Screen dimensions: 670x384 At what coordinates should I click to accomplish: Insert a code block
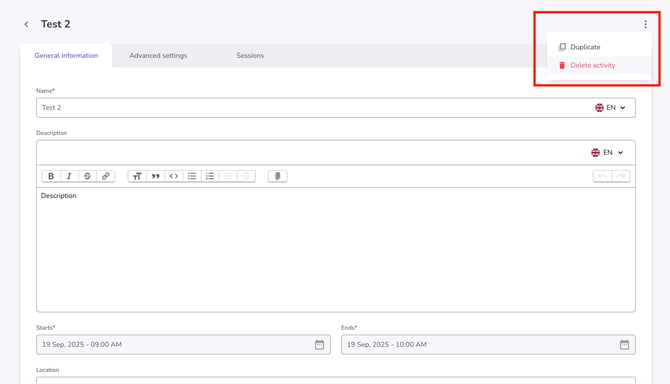click(x=173, y=176)
